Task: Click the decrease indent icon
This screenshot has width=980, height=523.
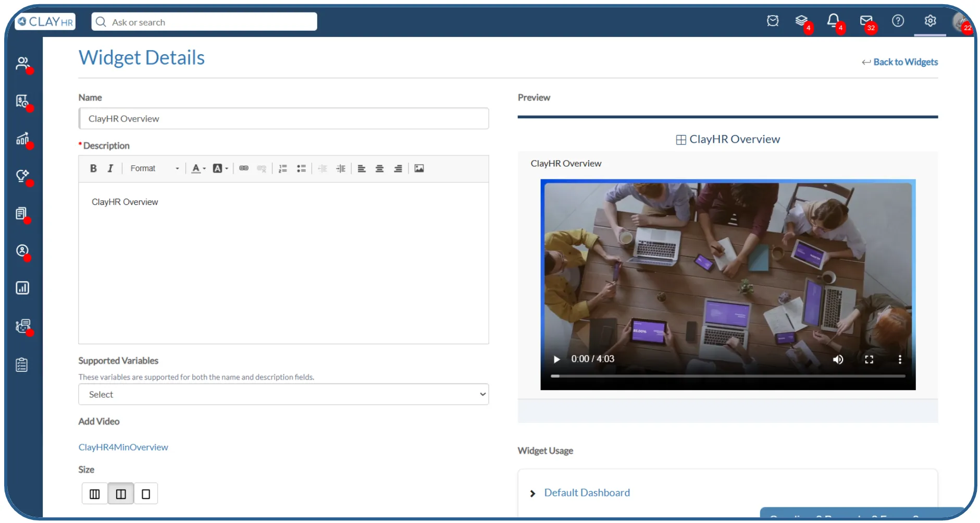Action: [x=322, y=168]
